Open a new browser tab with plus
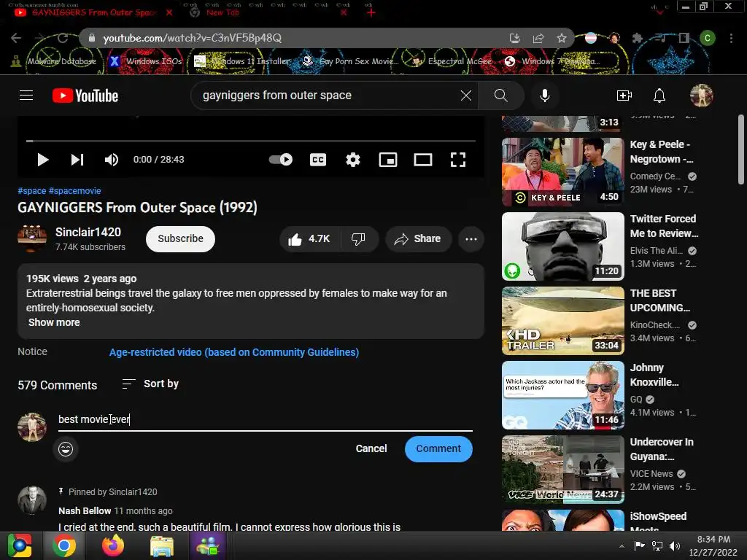This screenshot has height=560, width=747. pyautogui.click(x=371, y=13)
